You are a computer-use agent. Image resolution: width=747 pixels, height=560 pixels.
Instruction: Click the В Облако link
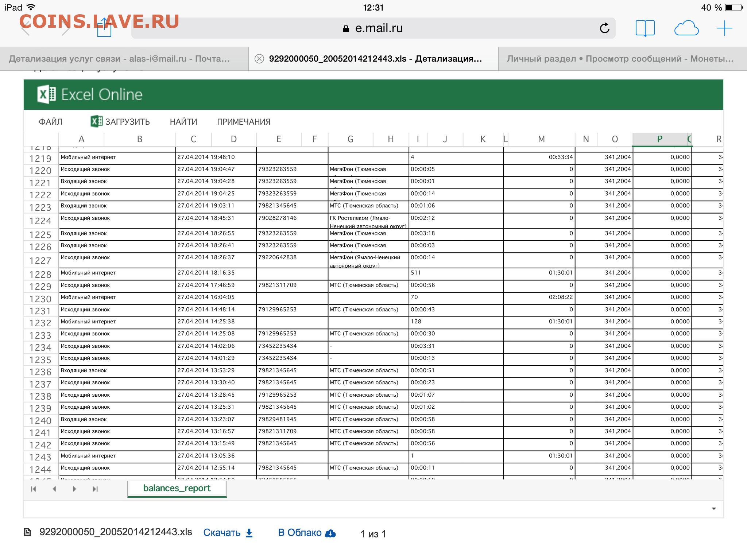(299, 533)
